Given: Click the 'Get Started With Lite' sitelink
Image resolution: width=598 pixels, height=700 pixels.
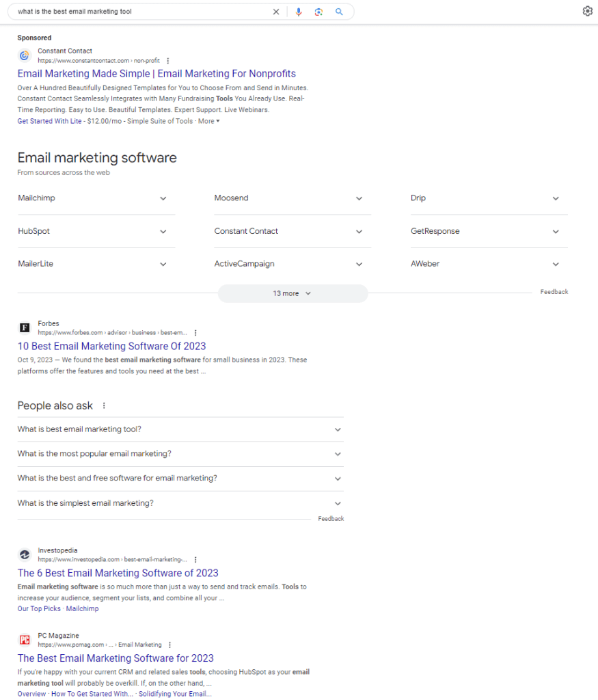Looking at the screenshot, I should 47,121.
